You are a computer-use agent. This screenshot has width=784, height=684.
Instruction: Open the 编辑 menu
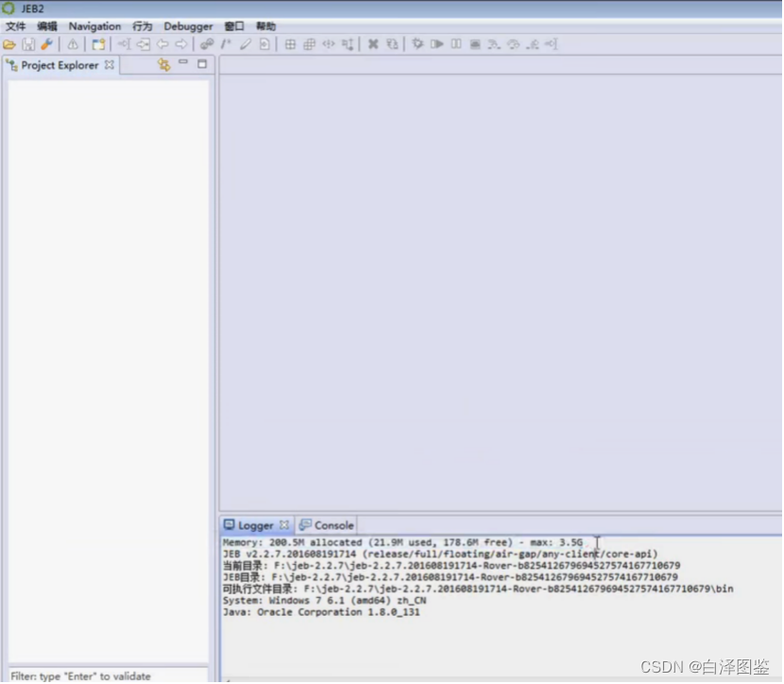[x=47, y=26]
